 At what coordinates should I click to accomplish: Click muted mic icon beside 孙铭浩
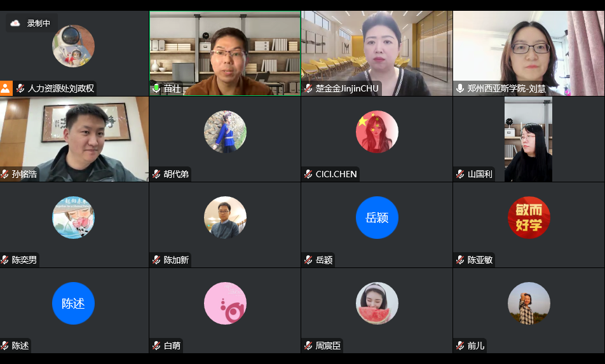pyautogui.click(x=4, y=174)
